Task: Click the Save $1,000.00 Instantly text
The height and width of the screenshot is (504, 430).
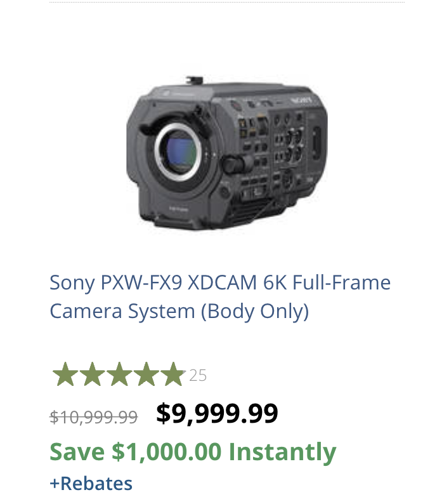Action: pyautogui.click(x=193, y=452)
